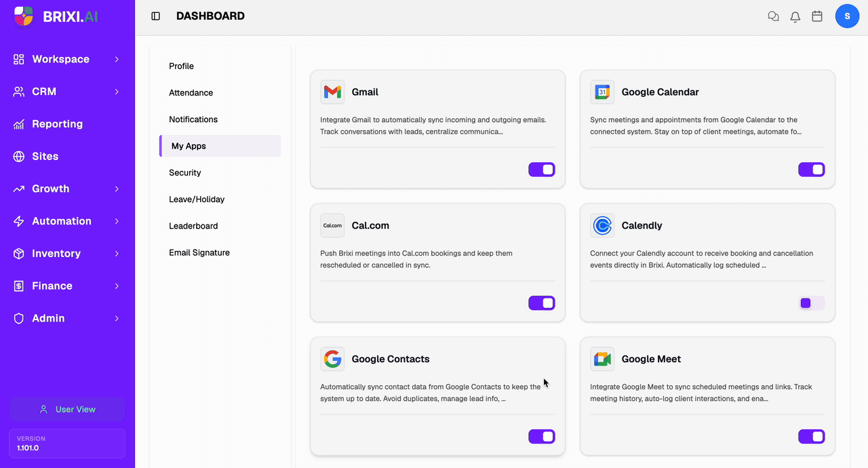Open the calendar icon in header
The image size is (868, 468).
tap(817, 16)
